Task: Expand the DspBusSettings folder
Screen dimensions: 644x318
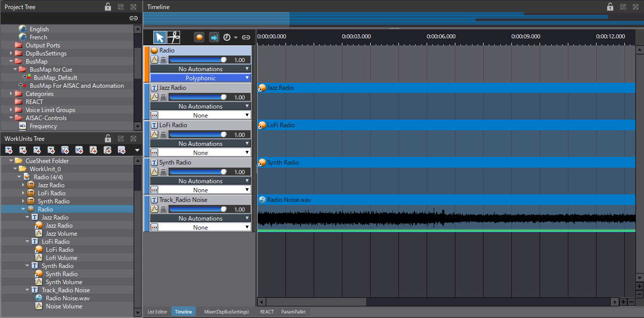Action: tap(11, 54)
